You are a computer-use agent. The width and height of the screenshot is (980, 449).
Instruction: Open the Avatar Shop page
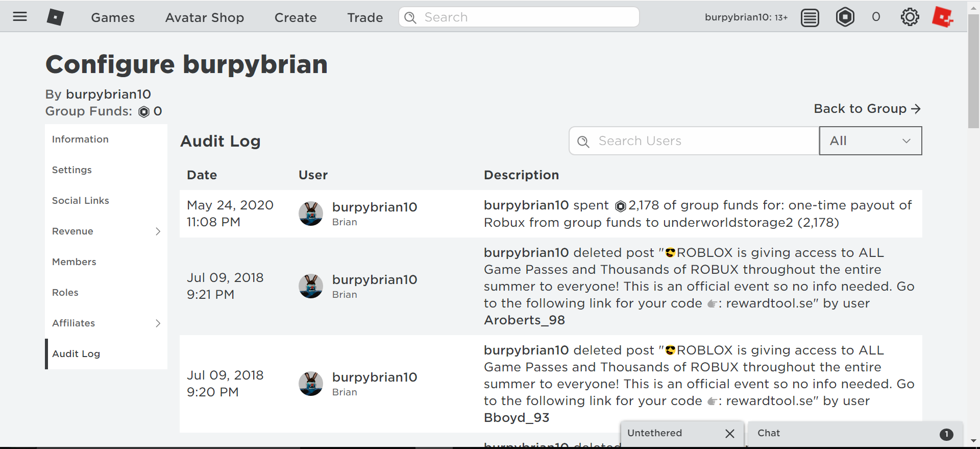click(x=205, y=17)
